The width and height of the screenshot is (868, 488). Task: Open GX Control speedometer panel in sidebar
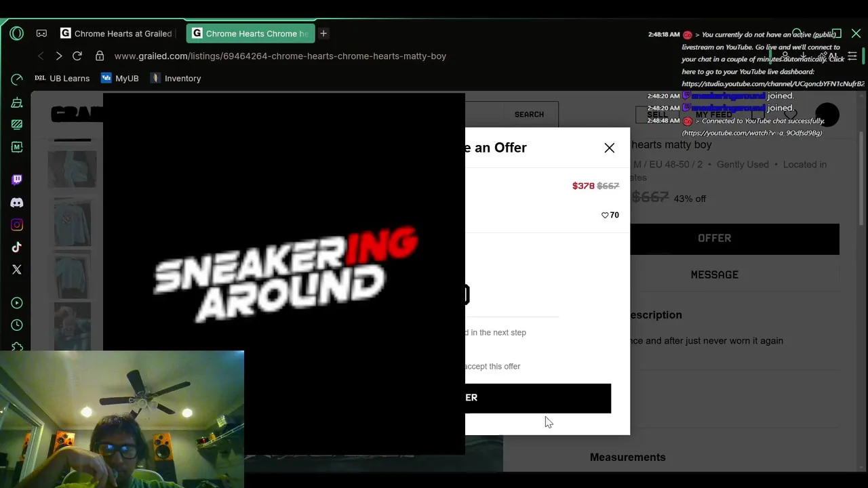tap(17, 80)
